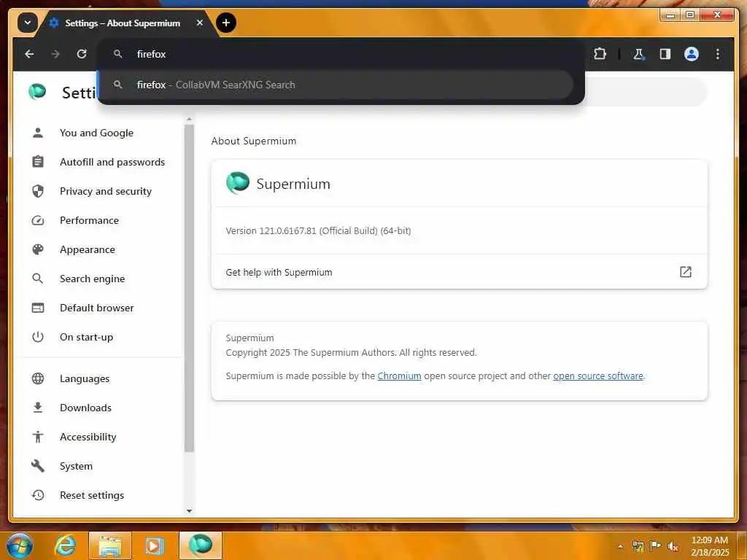
Task: Click the wrench icon beside System
Action: point(38,466)
